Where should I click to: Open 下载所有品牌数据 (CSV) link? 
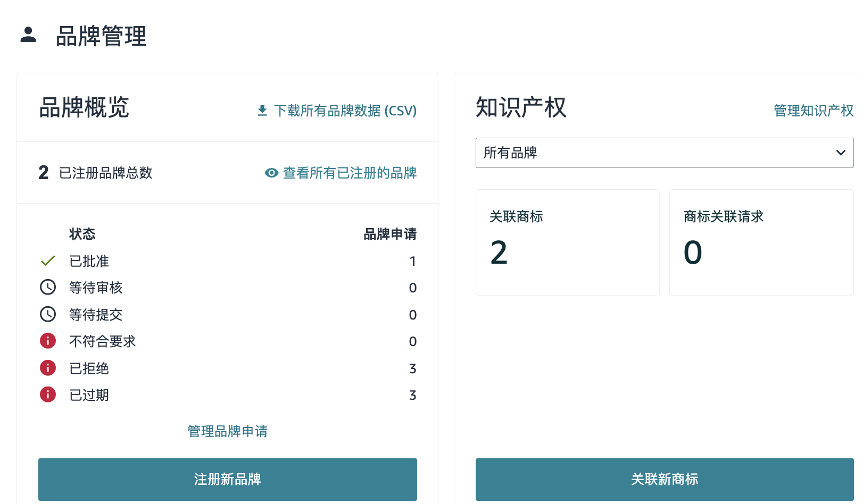pyautogui.click(x=345, y=111)
